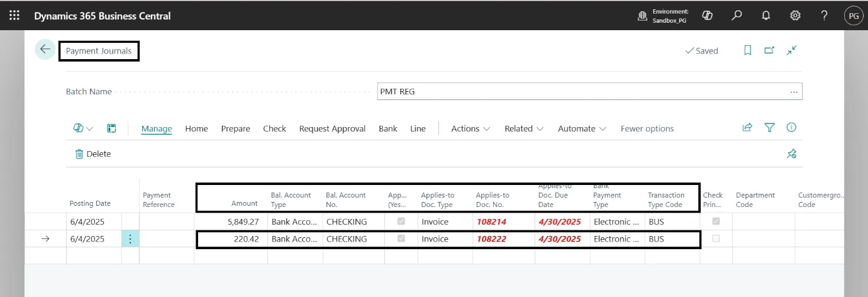Open the filter pane funnel icon
Image resolution: width=868 pixels, height=297 pixels.
point(769,128)
